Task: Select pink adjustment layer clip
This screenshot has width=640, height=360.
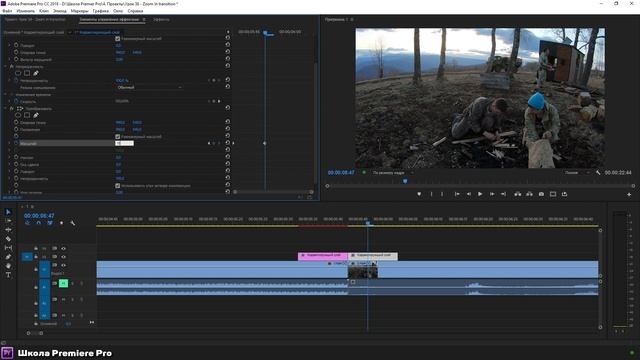Action: (322, 256)
